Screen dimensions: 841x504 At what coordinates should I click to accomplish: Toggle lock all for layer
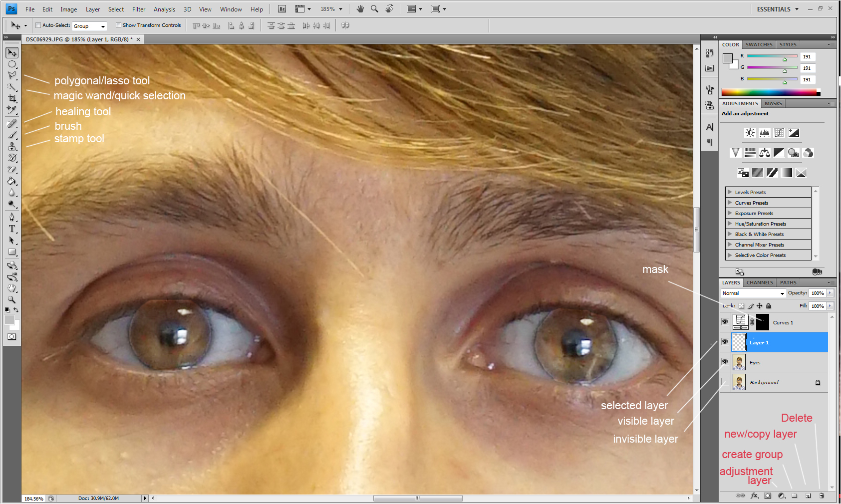click(x=769, y=306)
